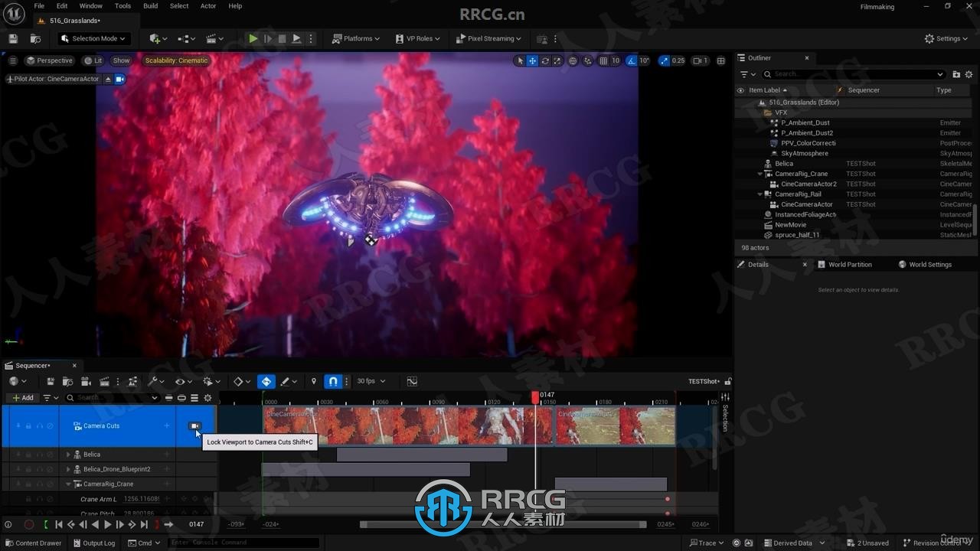Screen dimensions: 980x551
Task: Open the Window menu
Action: point(90,6)
